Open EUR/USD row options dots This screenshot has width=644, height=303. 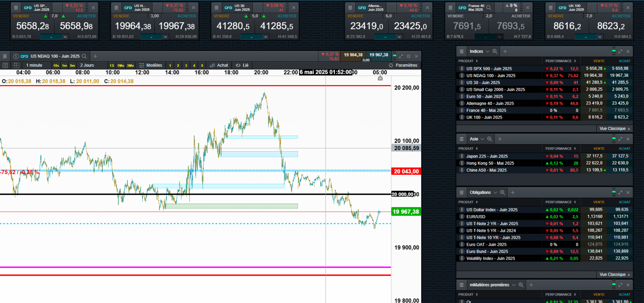[x=462, y=217]
